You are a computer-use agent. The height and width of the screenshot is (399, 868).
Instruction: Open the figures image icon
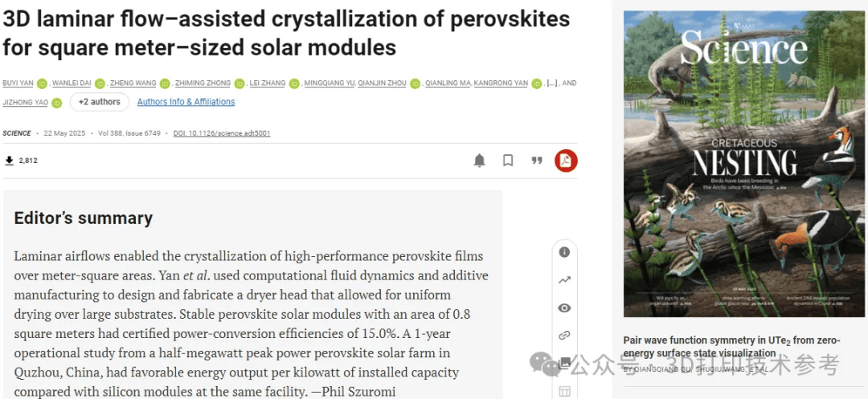click(x=564, y=363)
